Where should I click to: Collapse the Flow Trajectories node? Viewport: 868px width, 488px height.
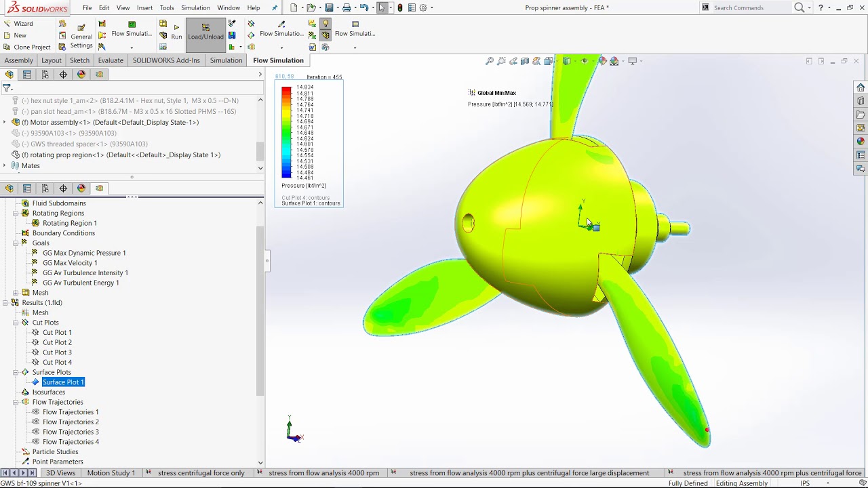tap(16, 402)
